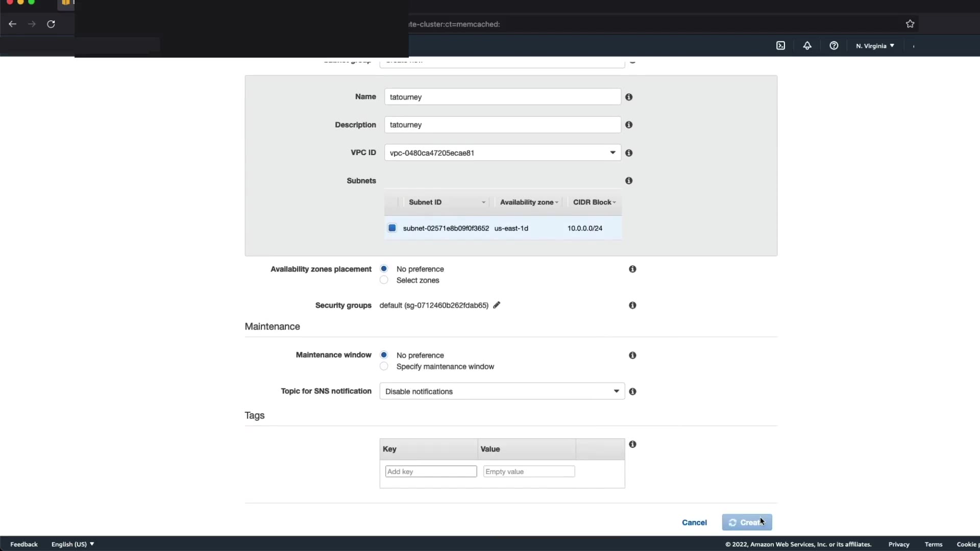Click info icon next to Topic for SNS notification
Image resolution: width=980 pixels, height=551 pixels.
point(632,391)
